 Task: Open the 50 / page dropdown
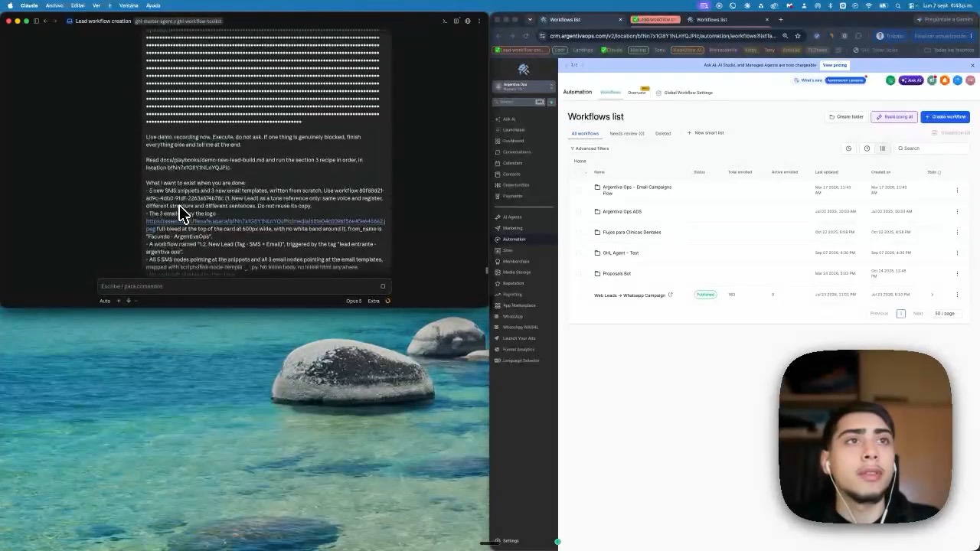(945, 313)
